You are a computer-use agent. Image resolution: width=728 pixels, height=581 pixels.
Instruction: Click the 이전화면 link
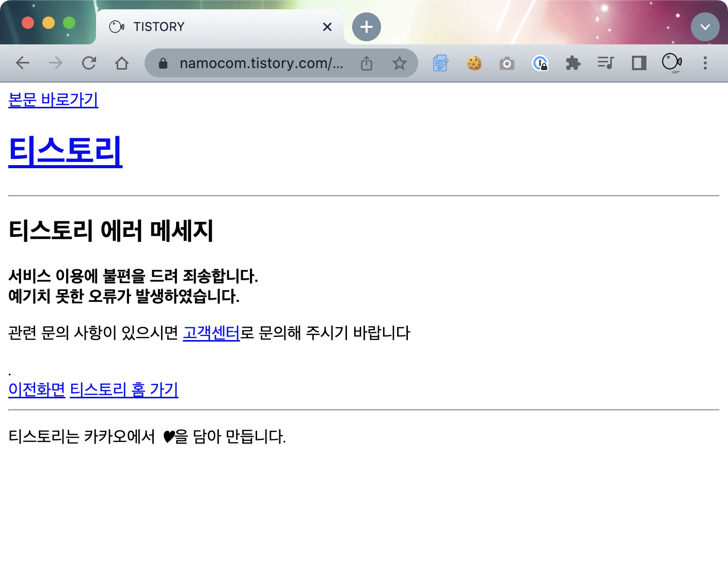[37, 390]
